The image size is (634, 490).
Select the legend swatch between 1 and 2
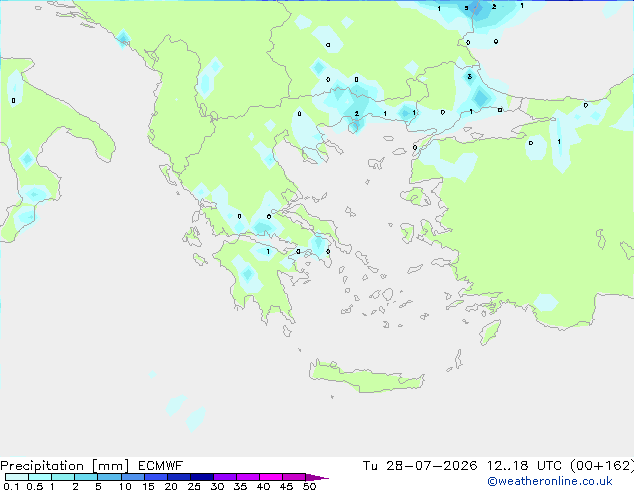[63, 477]
